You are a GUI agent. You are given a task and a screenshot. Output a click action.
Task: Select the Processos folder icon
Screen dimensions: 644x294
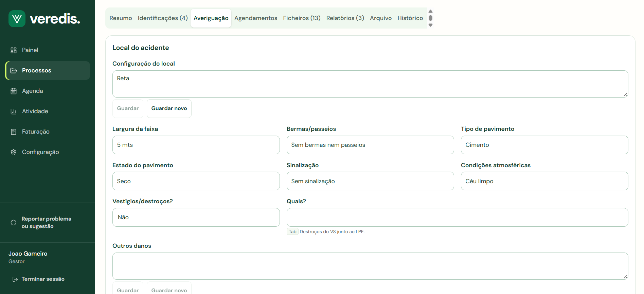[14, 71]
